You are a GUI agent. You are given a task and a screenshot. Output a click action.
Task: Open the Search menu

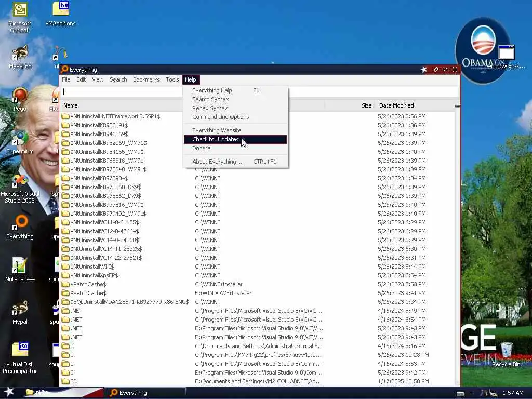pyautogui.click(x=118, y=79)
